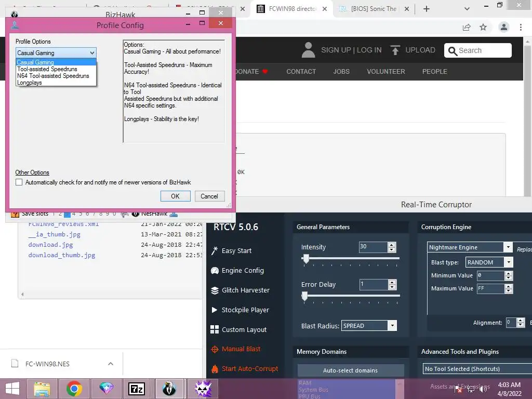Switch to the RTCV taskbar icon
This screenshot has height=399, width=532.
203,389
